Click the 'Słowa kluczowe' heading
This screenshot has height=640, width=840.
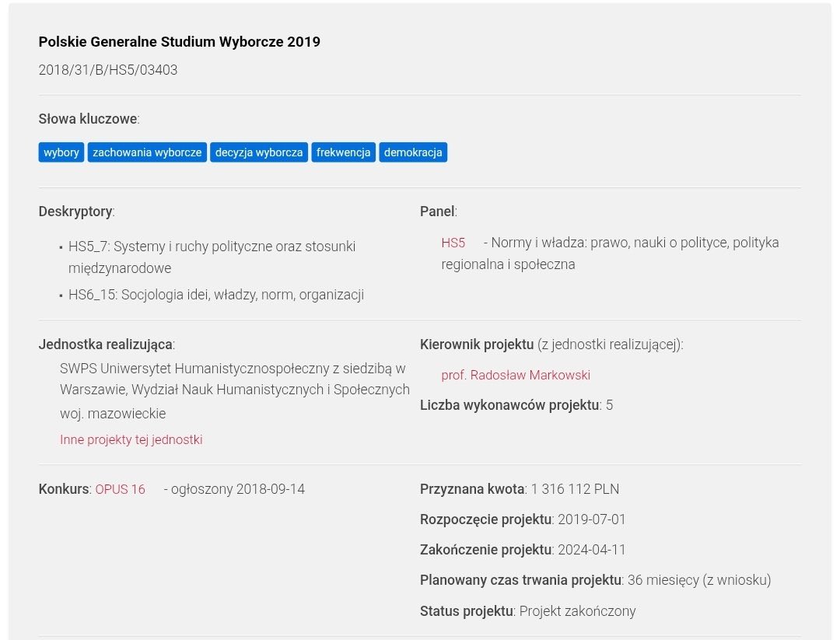click(89, 119)
